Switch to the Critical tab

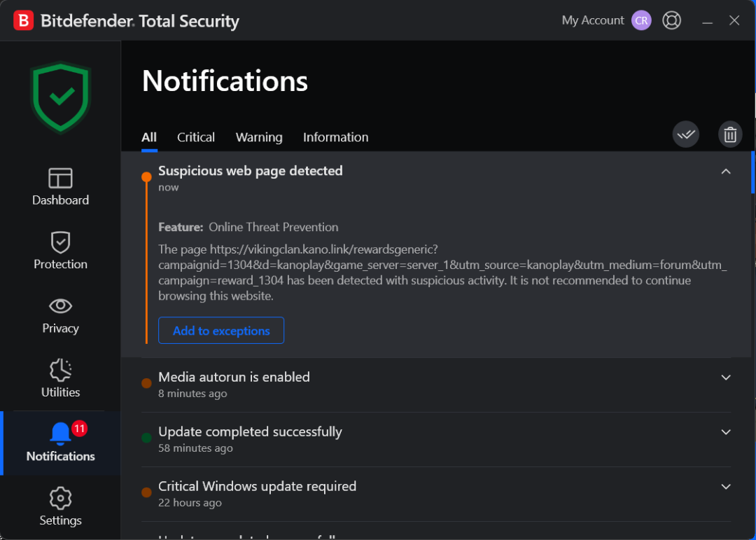tap(196, 137)
